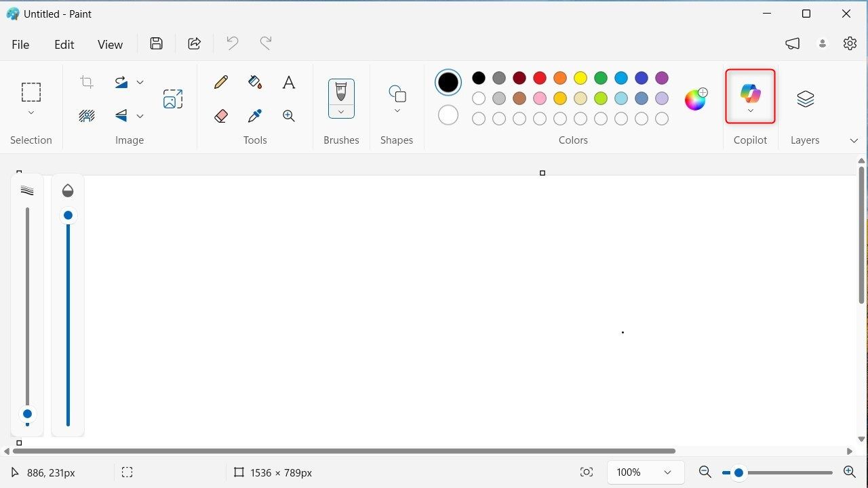Click the opacity slider handle
The image size is (868, 488).
[68, 216]
